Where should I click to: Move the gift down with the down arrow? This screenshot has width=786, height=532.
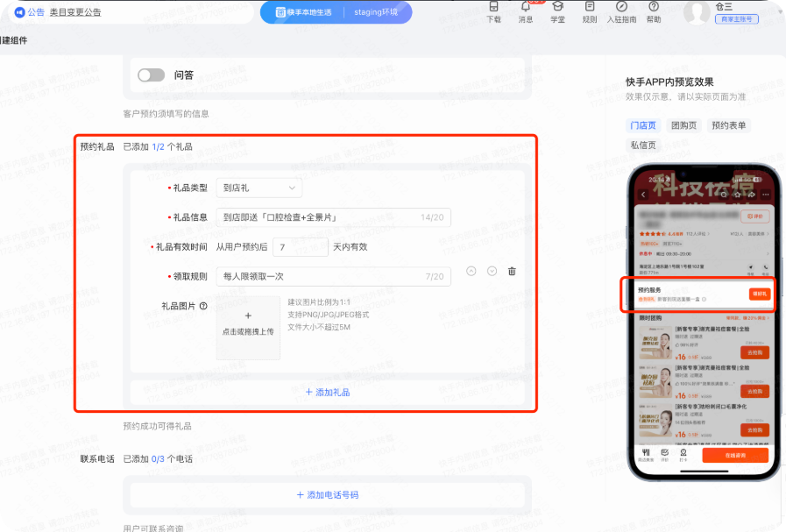point(492,271)
